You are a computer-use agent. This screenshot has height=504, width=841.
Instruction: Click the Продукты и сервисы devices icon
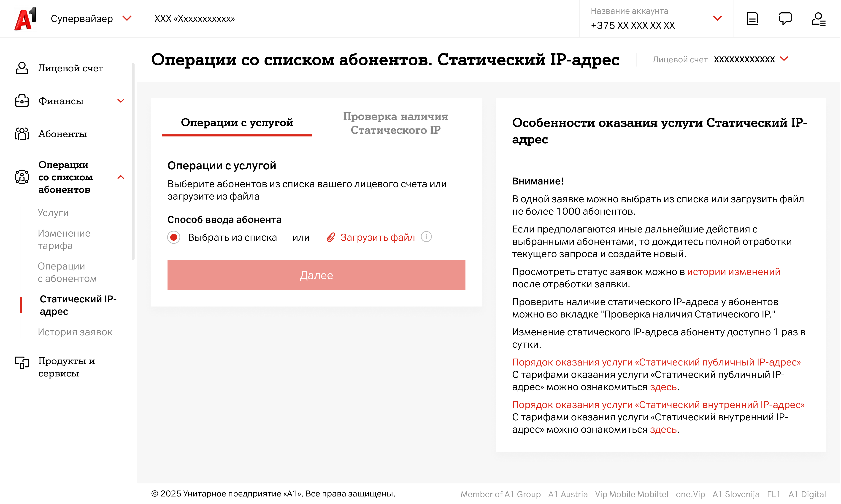pos(22,363)
